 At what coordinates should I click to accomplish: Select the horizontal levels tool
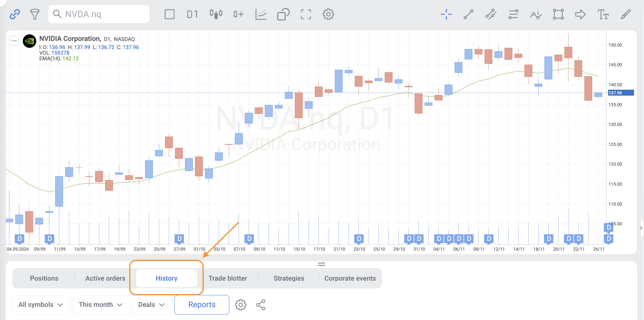513,14
